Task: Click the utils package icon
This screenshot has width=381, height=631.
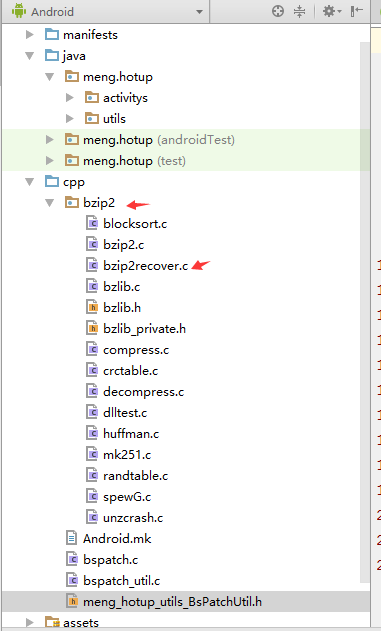Action: tap(92, 118)
